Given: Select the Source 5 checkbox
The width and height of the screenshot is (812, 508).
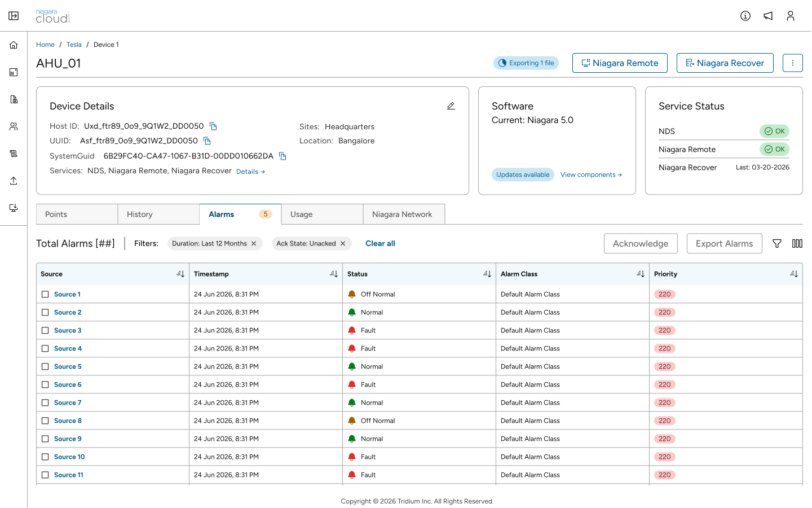Looking at the screenshot, I should [45, 367].
